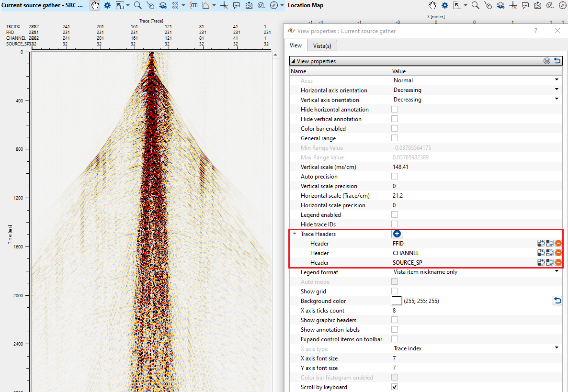
Task: Click the comment bubble in Location Map toolbar
Action: [525, 5]
